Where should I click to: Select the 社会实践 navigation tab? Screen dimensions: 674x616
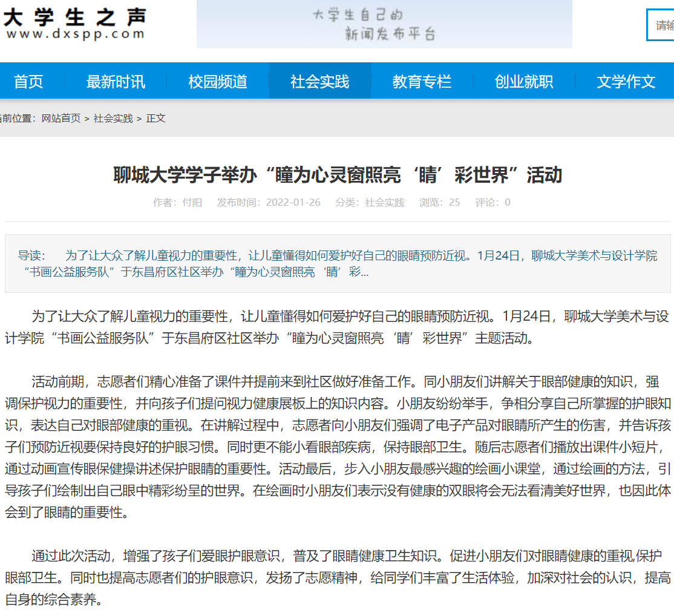pos(320,81)
